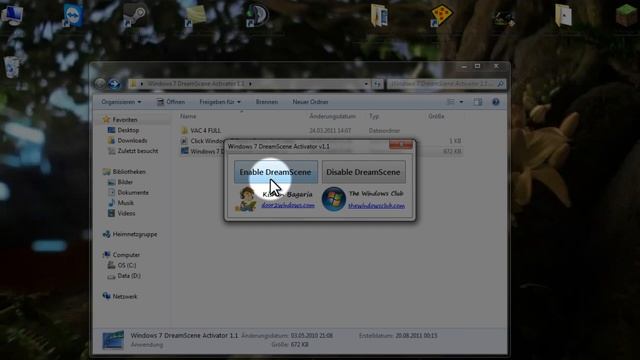Open the folder desktop icon beside the Minecraft block
Image resolution: width=640 pixels, height=360 pixels.
coord(563,16)
